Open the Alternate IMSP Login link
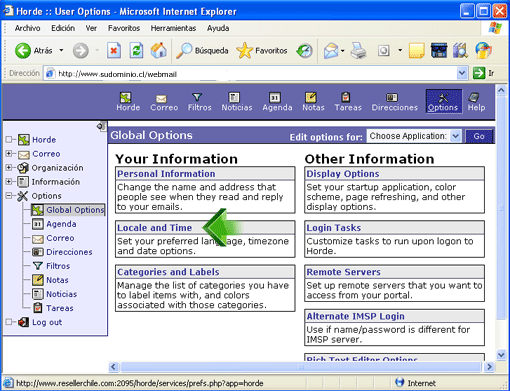The image size is (510, 391). point(355,316)
